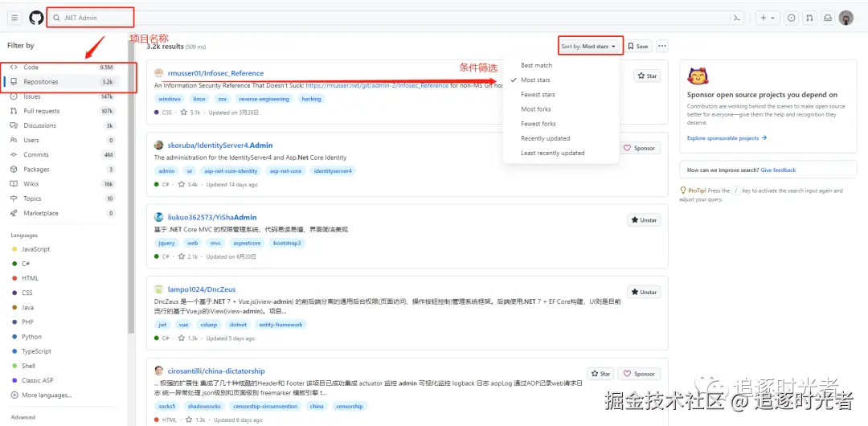The height and width of the screenshot is (426, 868).
Task: Choose Best match sort option
Action: tap(561, 65)
